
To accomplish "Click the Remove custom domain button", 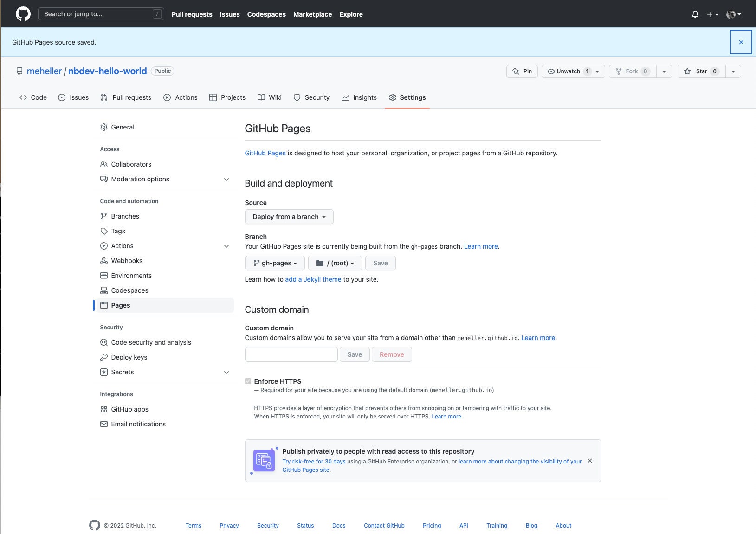I will pos(392,354).
